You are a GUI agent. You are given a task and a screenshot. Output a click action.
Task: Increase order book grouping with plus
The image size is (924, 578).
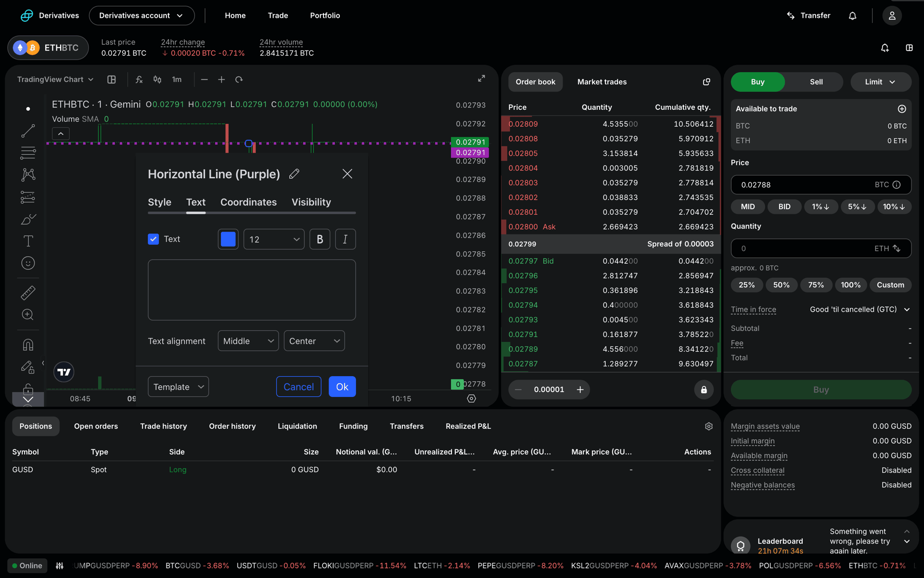click(x=580, y=390)
